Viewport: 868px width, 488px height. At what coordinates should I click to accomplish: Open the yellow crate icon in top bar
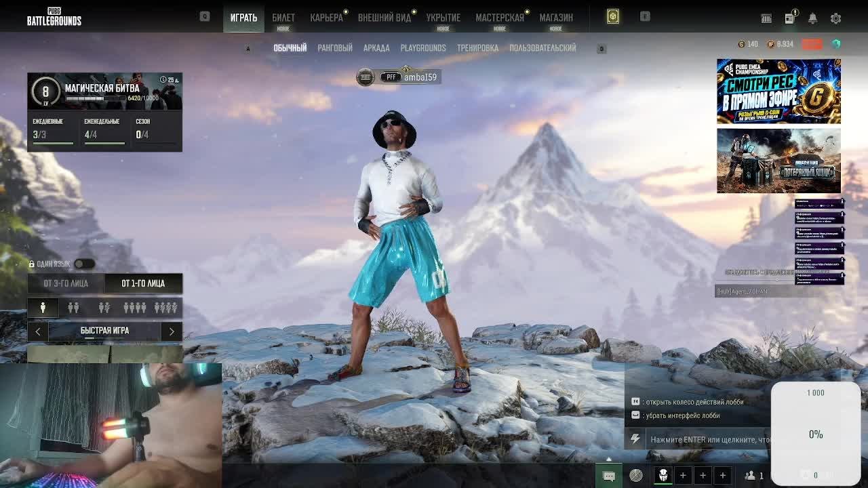pyautogui.click(x=612, y=17)
